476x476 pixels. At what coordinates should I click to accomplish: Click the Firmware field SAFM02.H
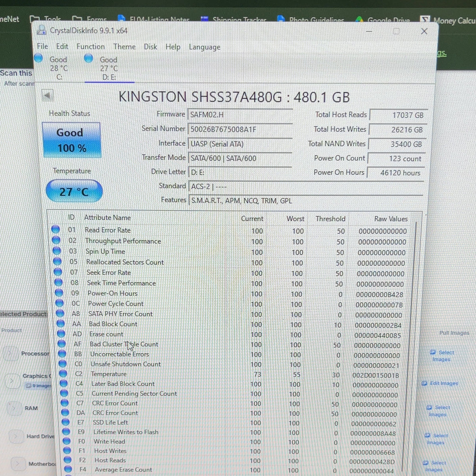click(240, 115)
